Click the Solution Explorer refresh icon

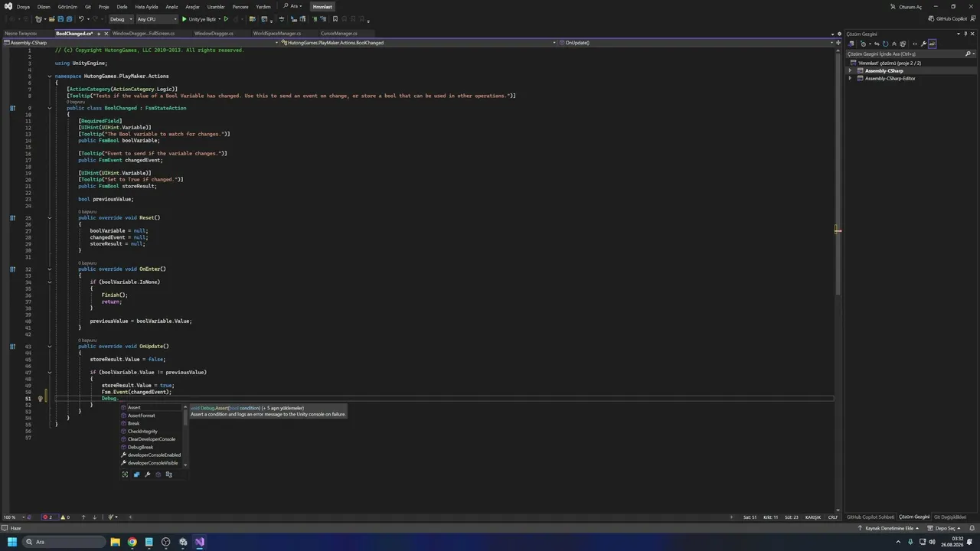click(885, 44)
